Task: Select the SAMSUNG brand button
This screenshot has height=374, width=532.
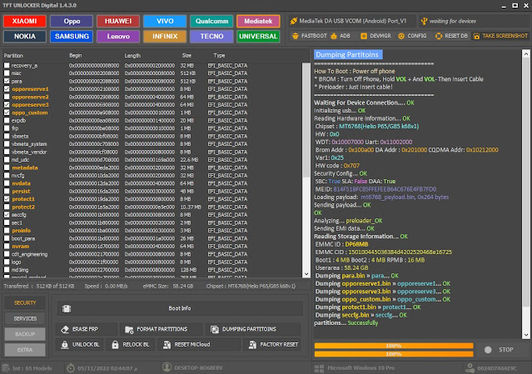Action: click(x=72, y=36)
